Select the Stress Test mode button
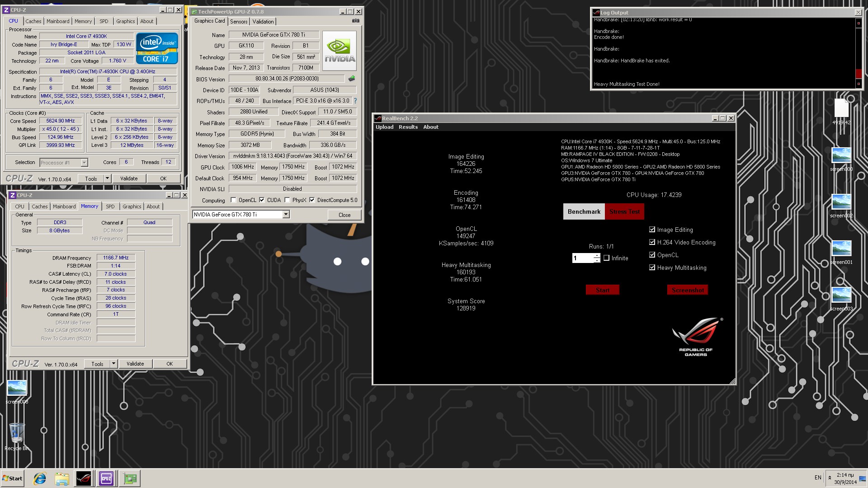868x488 pixels. 624,211
